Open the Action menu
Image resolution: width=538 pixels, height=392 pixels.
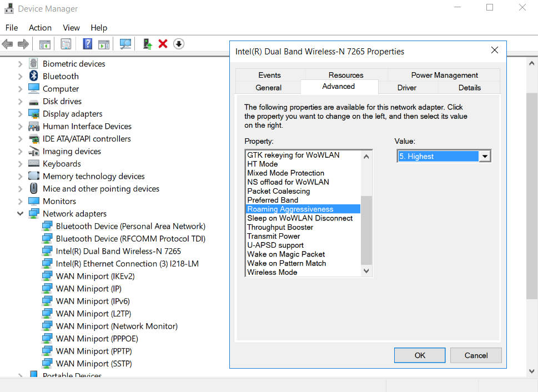click(40, 27)
